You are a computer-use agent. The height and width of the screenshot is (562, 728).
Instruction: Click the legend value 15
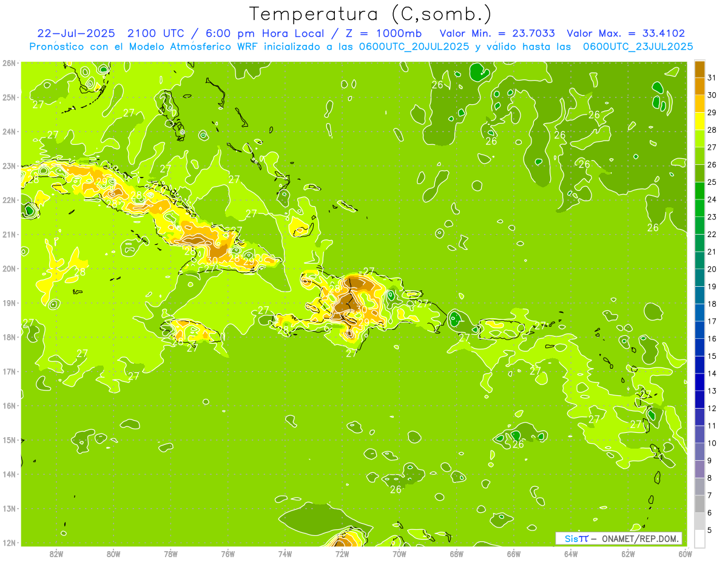click(712, 356)
